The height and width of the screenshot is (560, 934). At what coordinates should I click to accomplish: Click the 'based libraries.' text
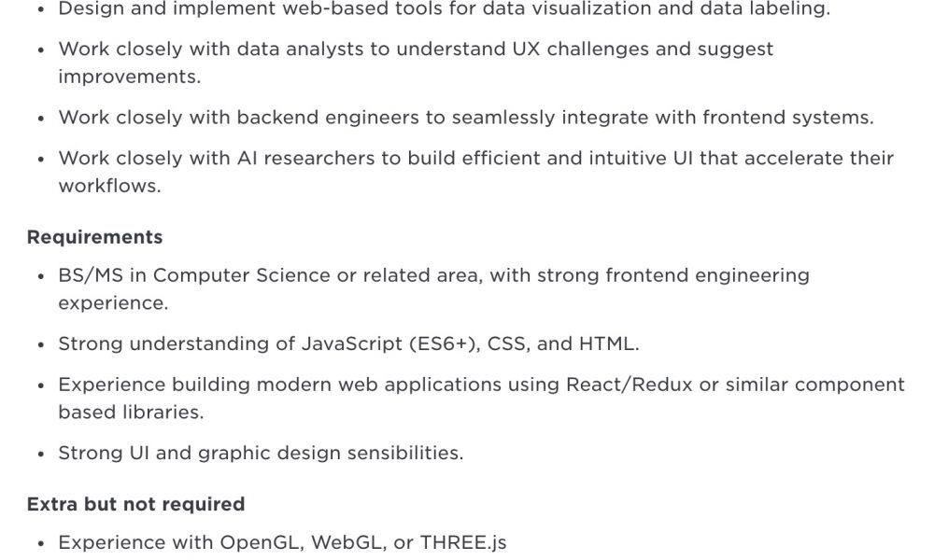(131, 412)
